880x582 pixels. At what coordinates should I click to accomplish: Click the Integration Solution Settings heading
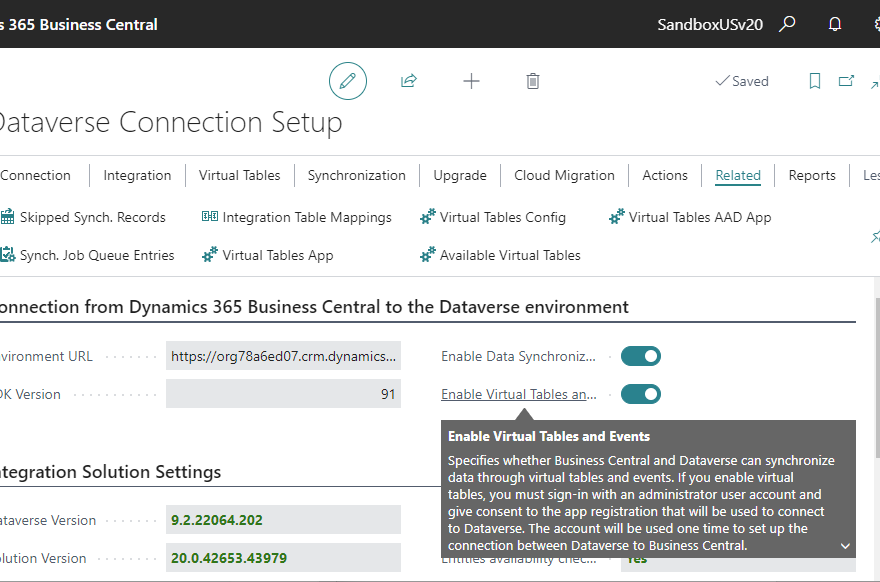pyautogui.click(x=111, y=472)
